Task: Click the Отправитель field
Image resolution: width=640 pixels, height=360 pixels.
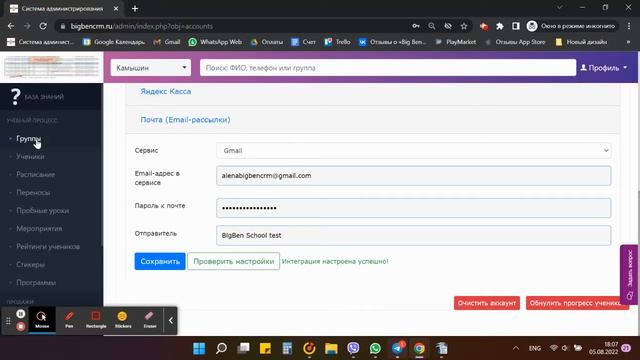Action: (413, 236)
